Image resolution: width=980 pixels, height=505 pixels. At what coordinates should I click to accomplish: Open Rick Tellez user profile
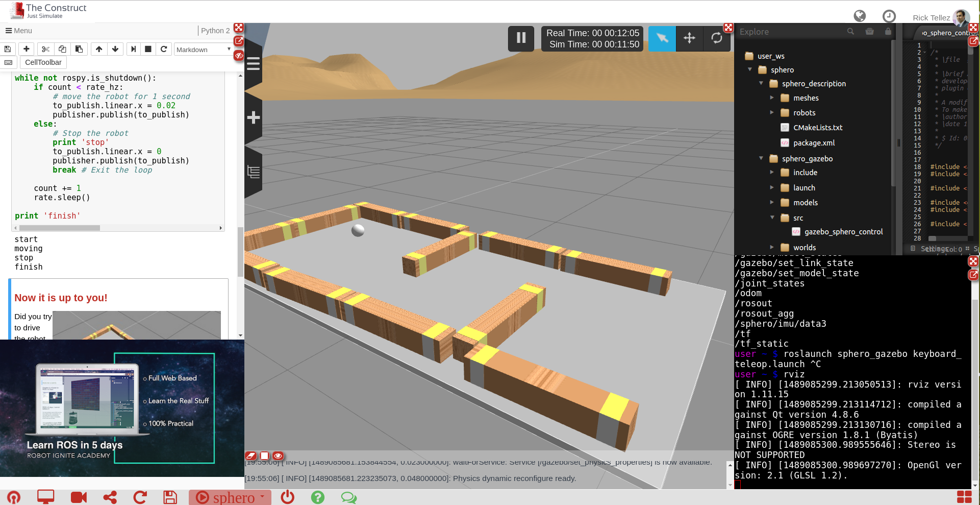click(941, 17)
